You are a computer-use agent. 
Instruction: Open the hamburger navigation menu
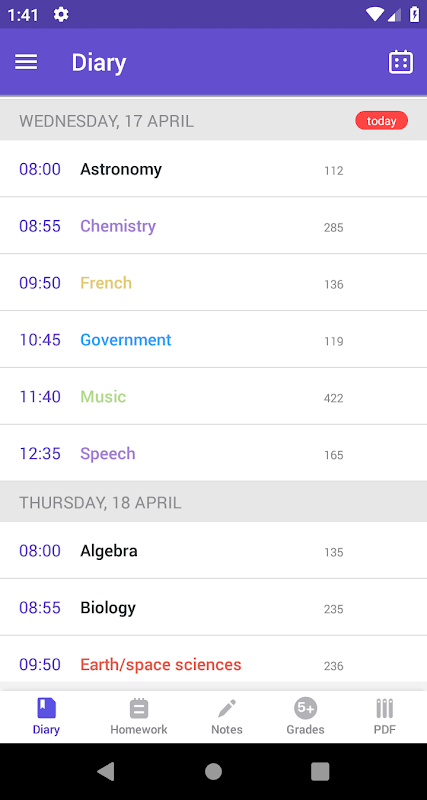[26, 62]
